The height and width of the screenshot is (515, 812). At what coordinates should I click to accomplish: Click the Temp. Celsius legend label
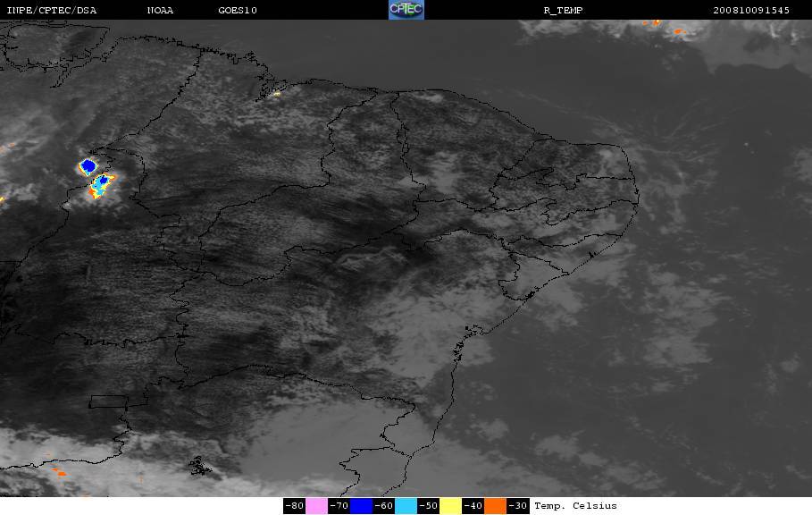point(575,506)
